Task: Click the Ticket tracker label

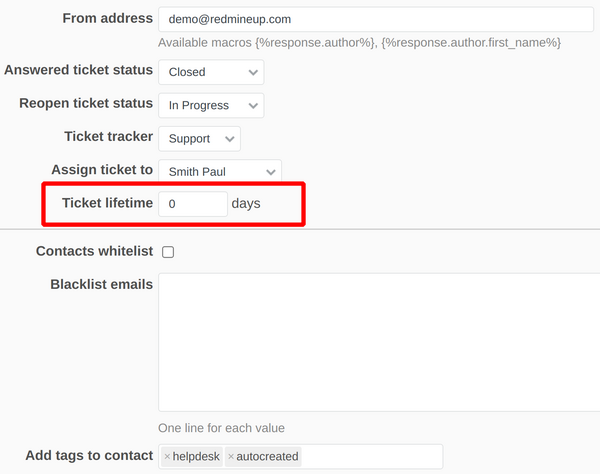Action: tap(108, 136)
